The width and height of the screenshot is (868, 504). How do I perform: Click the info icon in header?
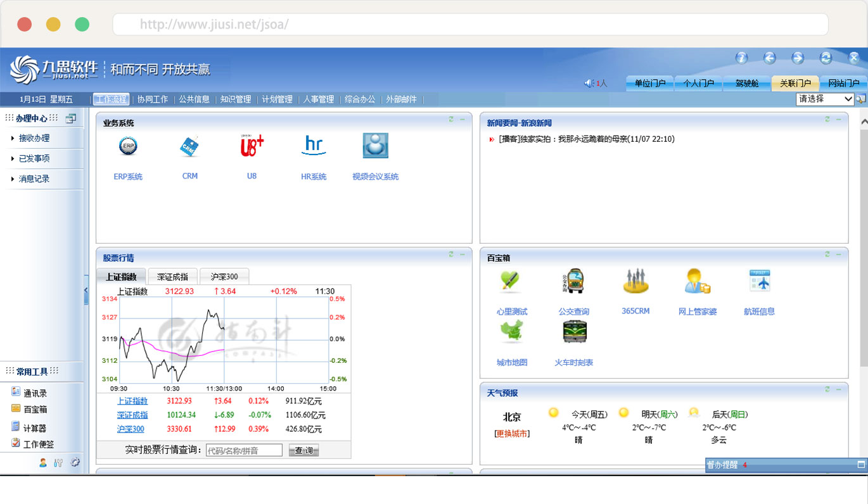741,58
